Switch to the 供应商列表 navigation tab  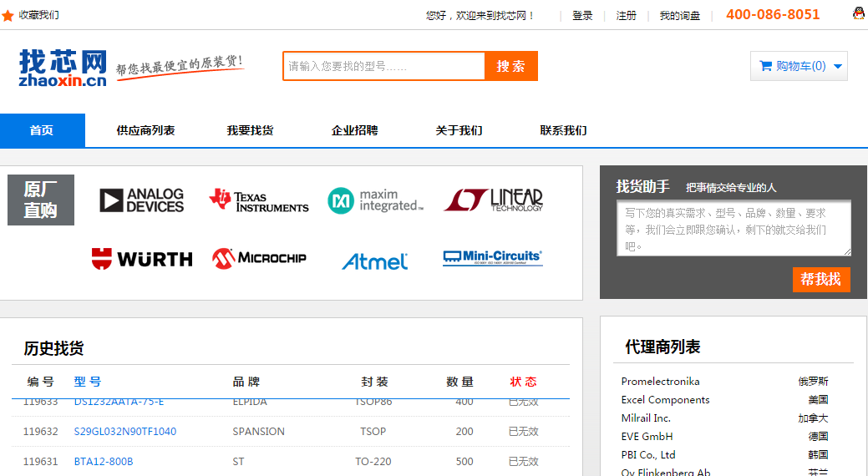click(145, 130)
